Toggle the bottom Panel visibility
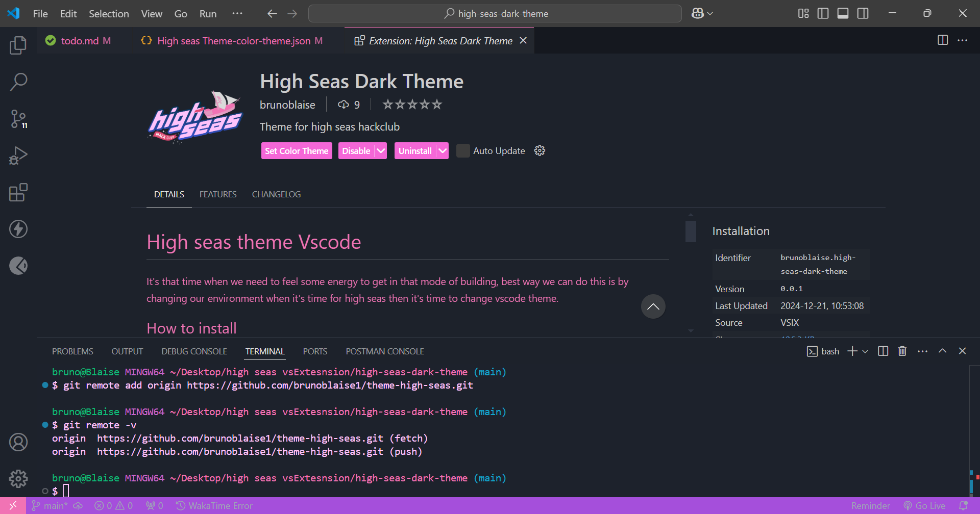 [x=843, y=14]
